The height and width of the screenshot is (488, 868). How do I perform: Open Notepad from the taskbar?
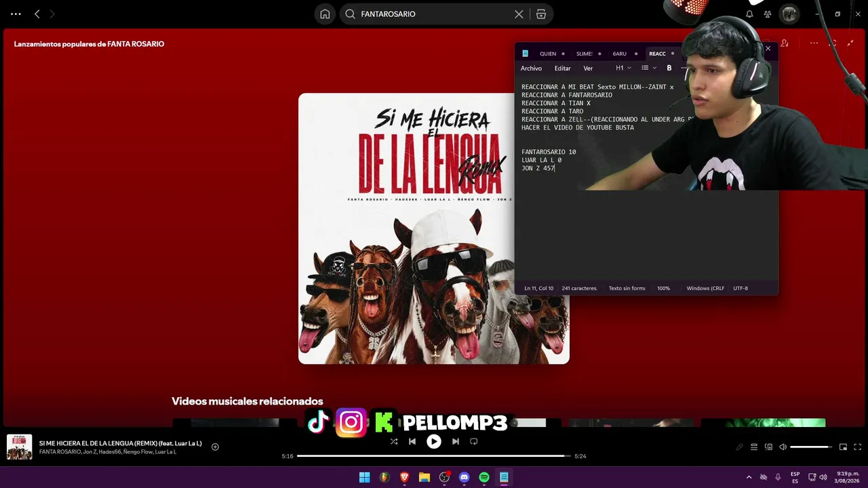[504, 477]
